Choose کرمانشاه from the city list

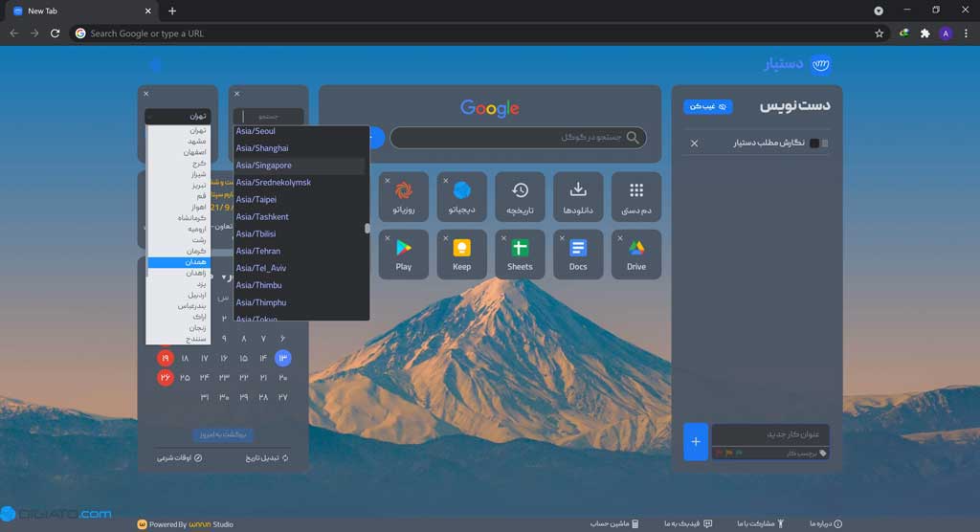pyautogui.click(x=179, y=218)
